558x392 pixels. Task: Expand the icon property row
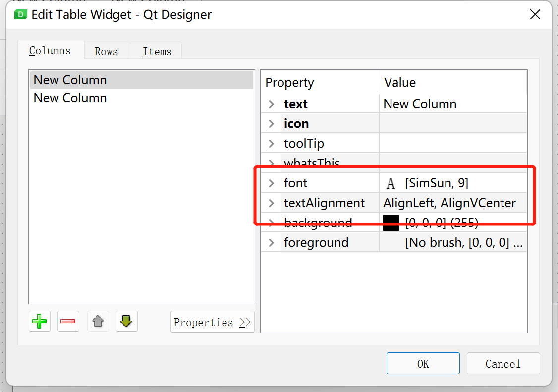[271, 123]
